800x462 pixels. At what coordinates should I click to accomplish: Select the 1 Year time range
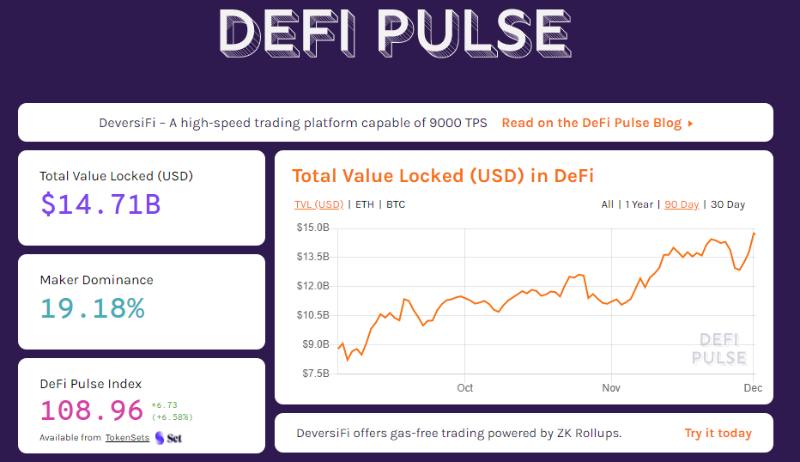point(639,204)
